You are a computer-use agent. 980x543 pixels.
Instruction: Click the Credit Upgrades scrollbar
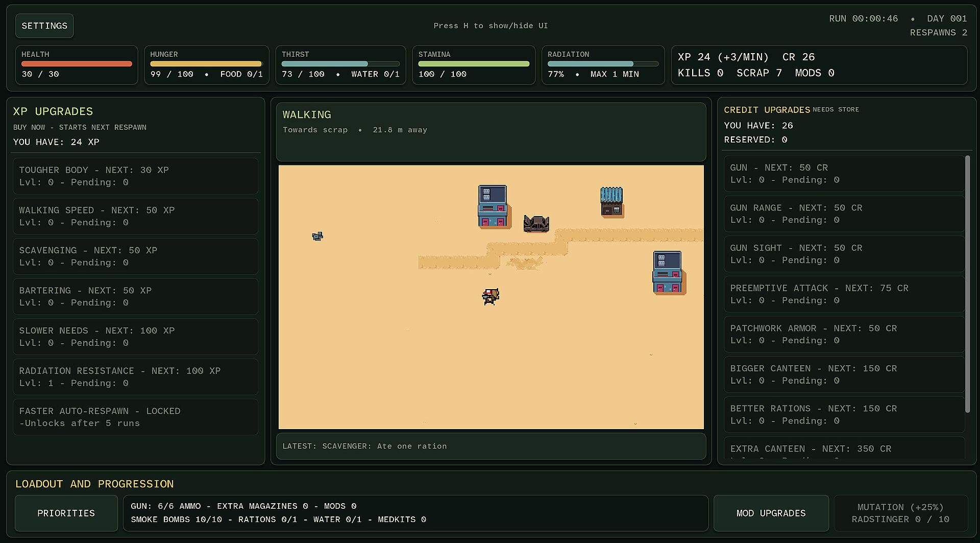(968, 284)
